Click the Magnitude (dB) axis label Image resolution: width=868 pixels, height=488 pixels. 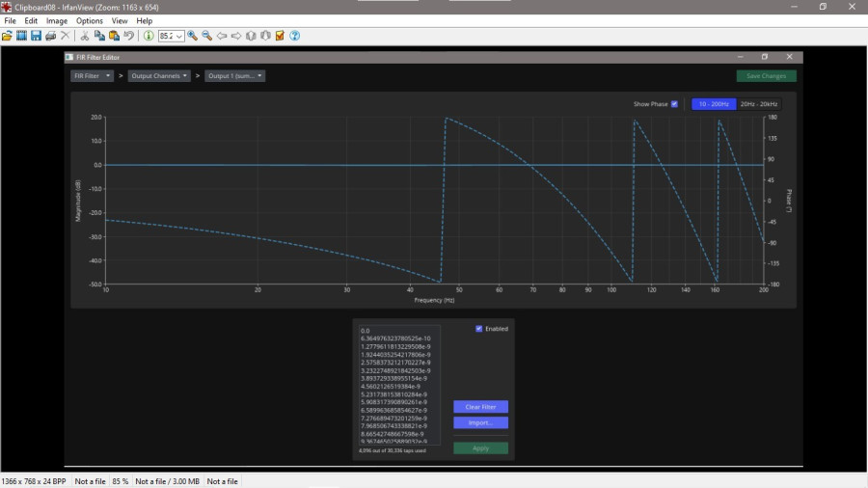point(78,201)
